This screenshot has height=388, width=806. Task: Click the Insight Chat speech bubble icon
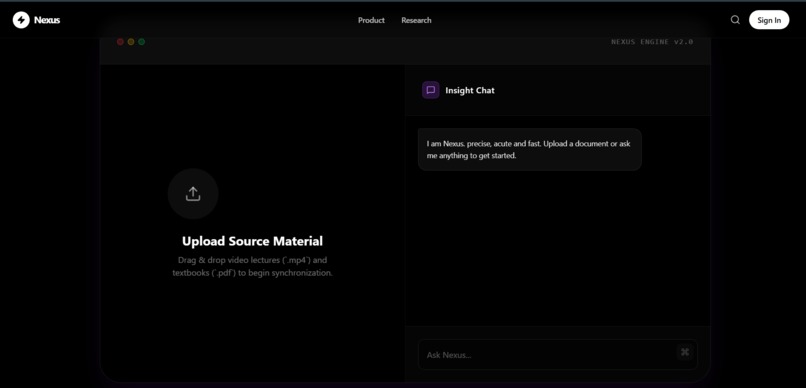[431, 90]
